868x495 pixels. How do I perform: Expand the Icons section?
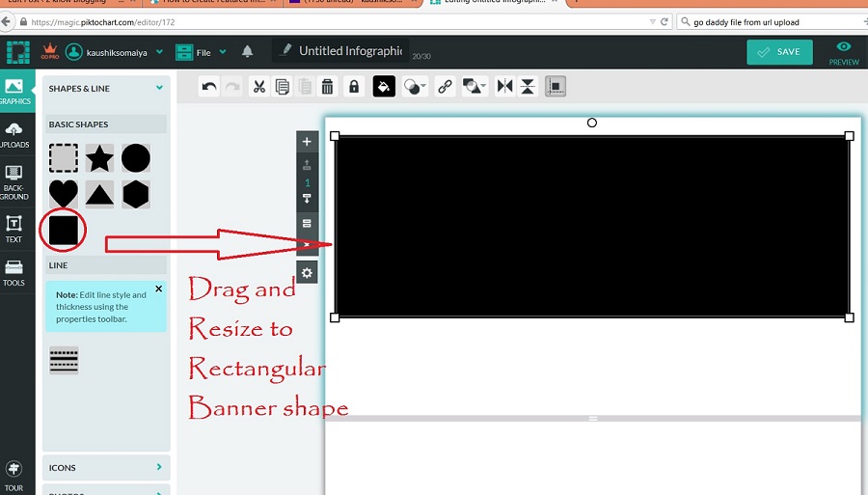(x=106, y=467)
